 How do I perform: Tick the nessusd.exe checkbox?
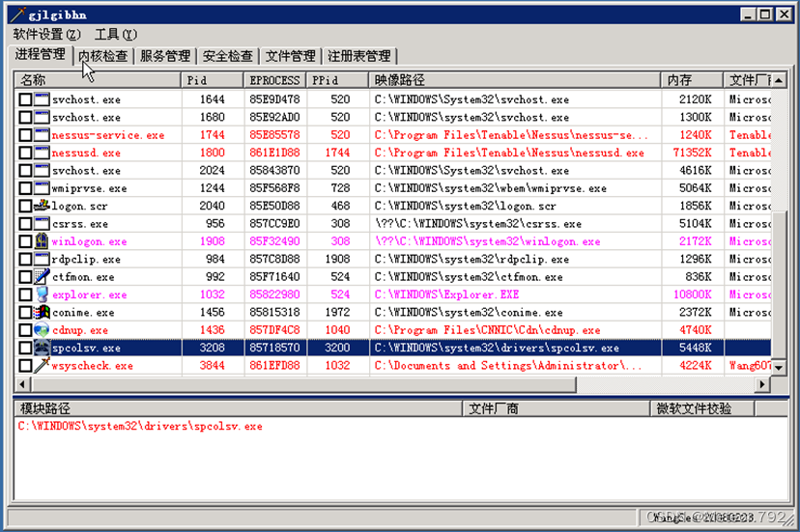tap(25, 153)
